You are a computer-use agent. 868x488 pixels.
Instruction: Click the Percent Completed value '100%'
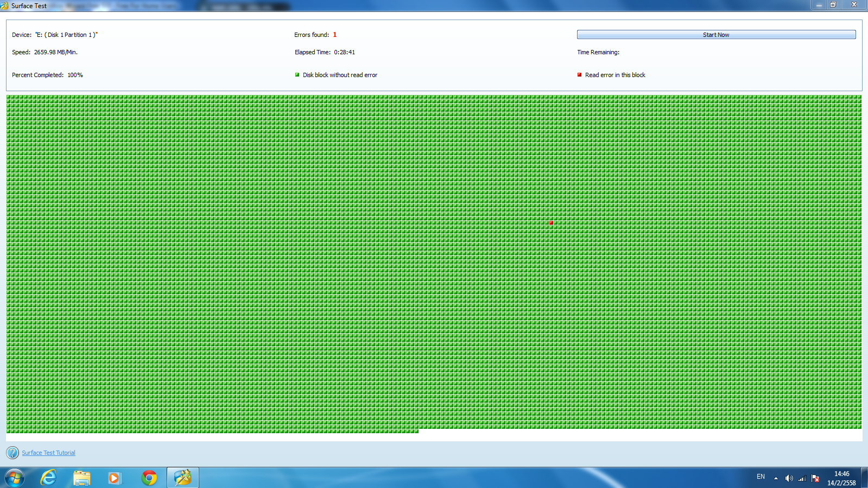point(75,75)
